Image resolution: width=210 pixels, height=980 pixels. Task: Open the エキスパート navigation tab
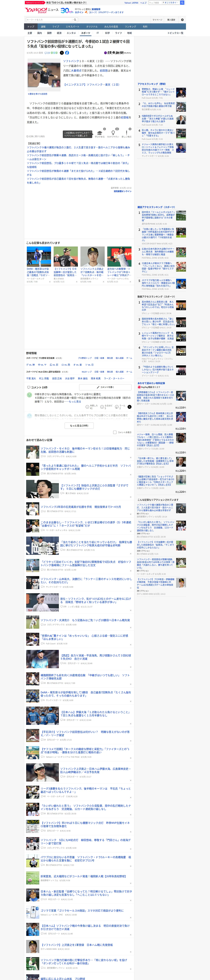pos(72,27)
